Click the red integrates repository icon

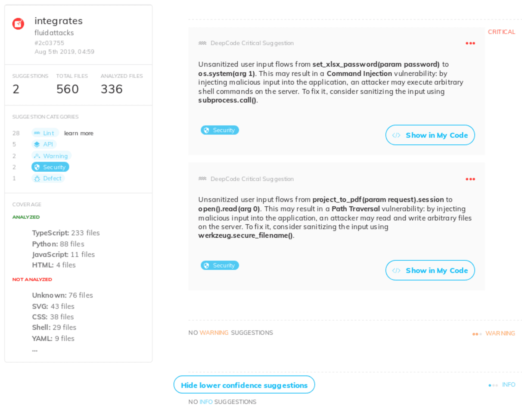click(18, 24)
